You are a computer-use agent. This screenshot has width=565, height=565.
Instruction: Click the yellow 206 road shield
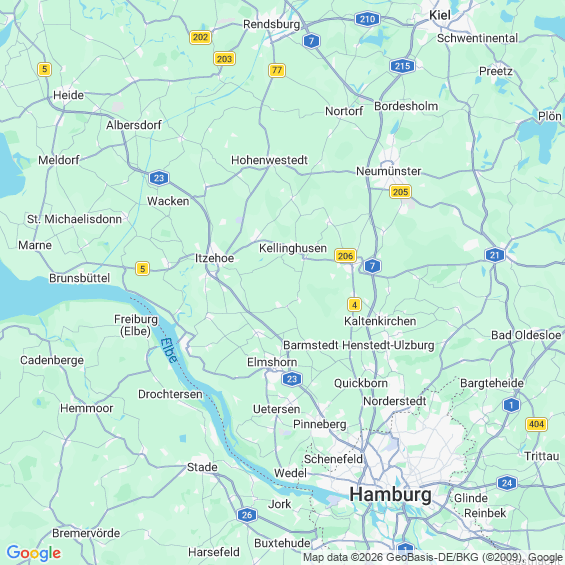[345, 256]
